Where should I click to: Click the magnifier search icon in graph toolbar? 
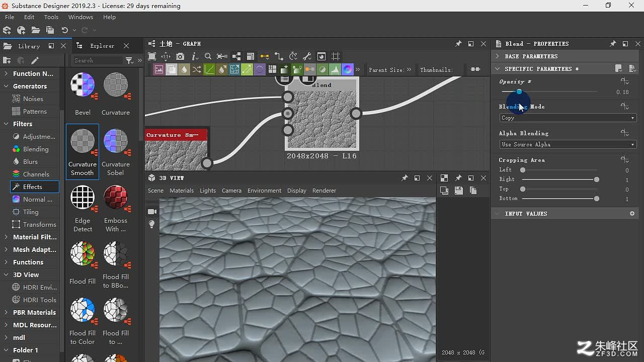208,56
